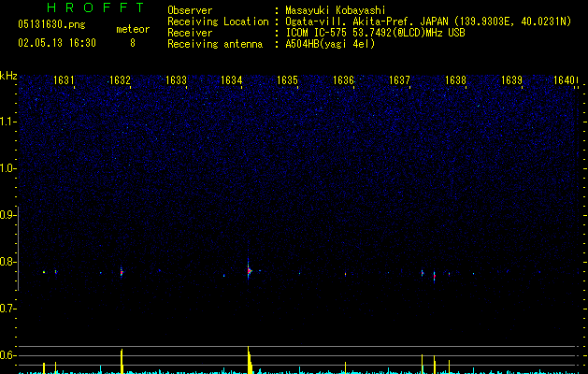Click the 1631 time marker

[64, 80]
